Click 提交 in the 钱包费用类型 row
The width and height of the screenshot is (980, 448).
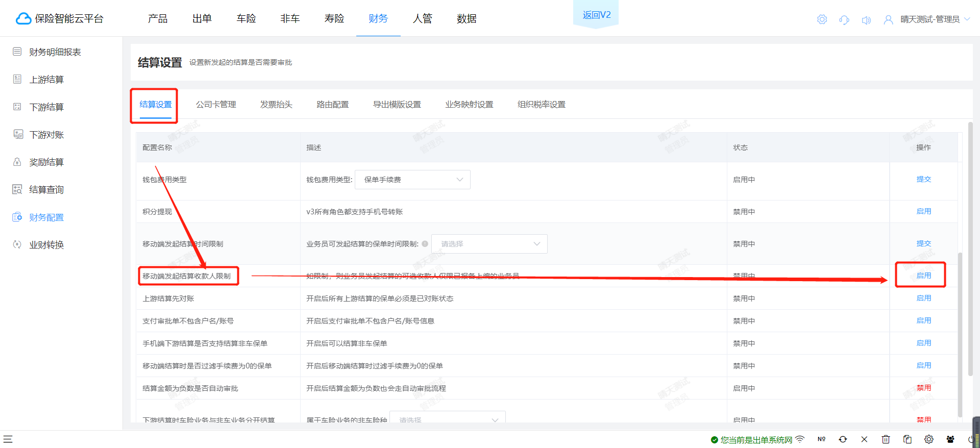tap(924, 179)
